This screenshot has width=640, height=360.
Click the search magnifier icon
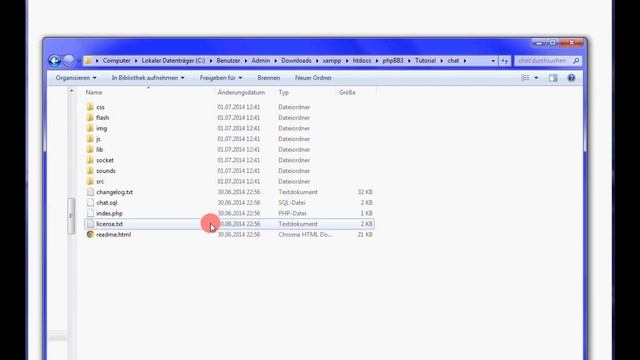[x=576, y=61]
